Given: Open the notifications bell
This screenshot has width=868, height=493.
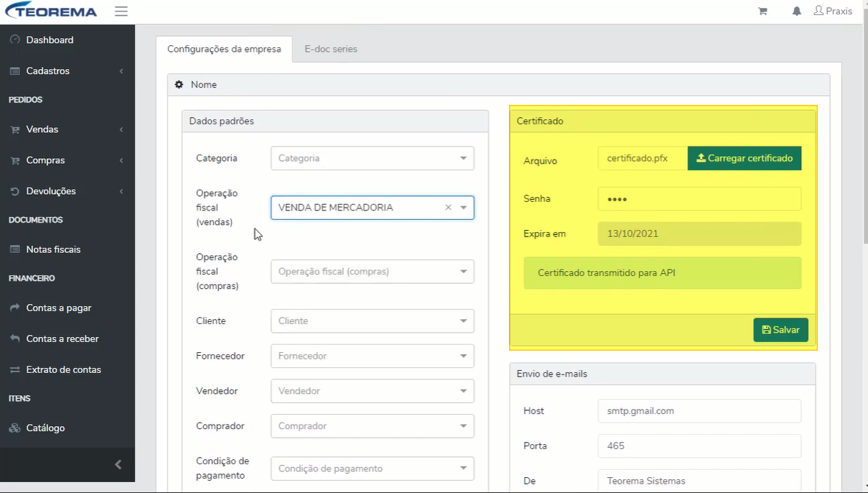Looking at the screenshot, I should pyautogui.click(x=797, y=11).
